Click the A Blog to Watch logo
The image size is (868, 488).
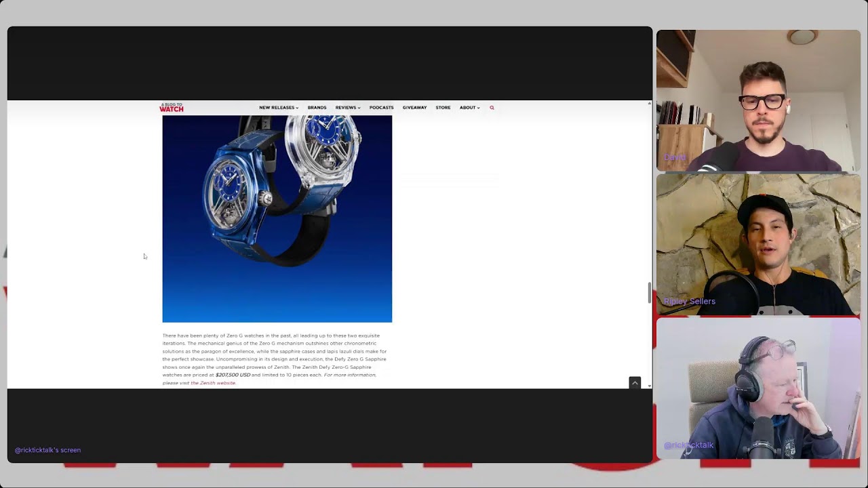coord(172,108)
